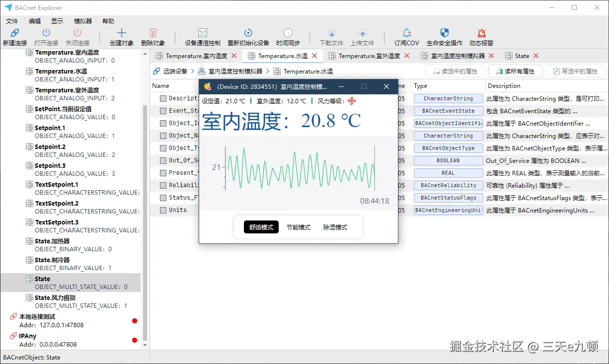Click the 创建对象 plus icon

coord(122,33)
